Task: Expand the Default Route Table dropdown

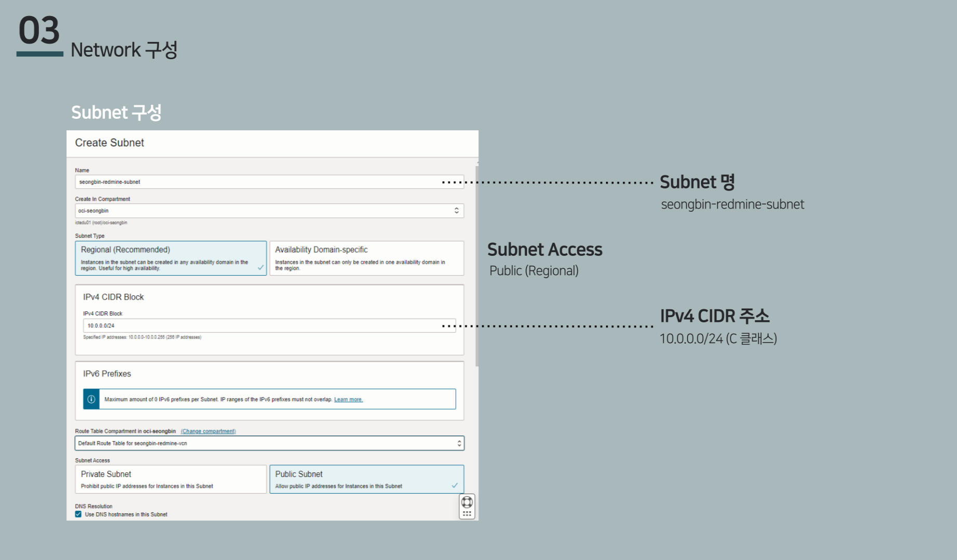Action: (269, 443)
